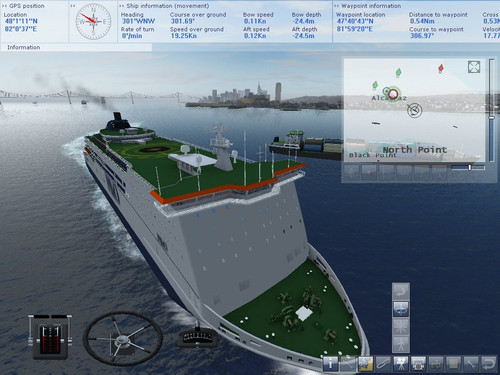Open the wrench settings icon

(471, 364)
